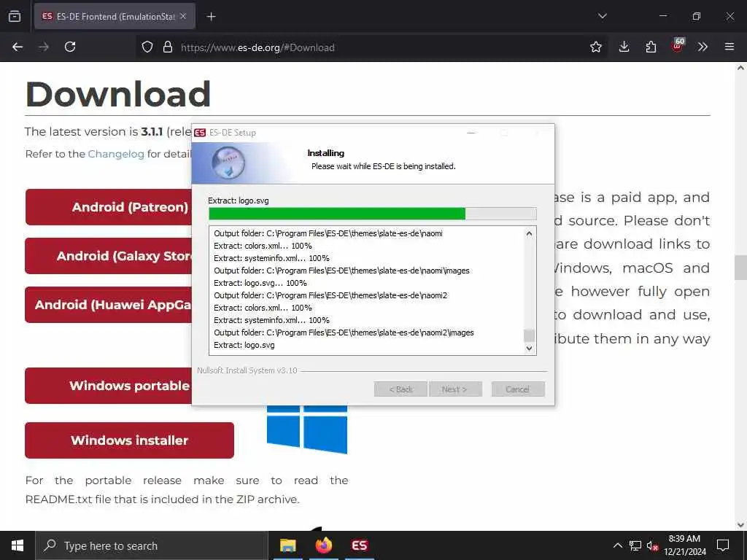Close the ES-DE Frontend browser tab

point(183,16)
